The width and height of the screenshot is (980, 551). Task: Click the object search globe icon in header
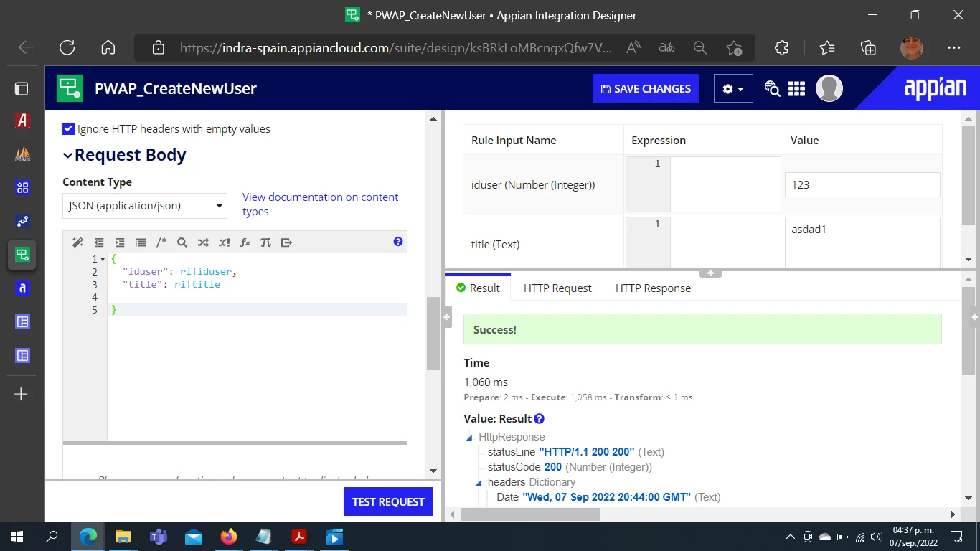tap(772, 88)
